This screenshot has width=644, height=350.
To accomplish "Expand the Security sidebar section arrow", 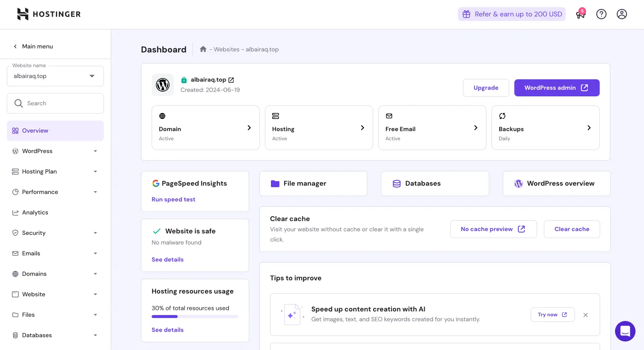I will [x=95, y=233].
